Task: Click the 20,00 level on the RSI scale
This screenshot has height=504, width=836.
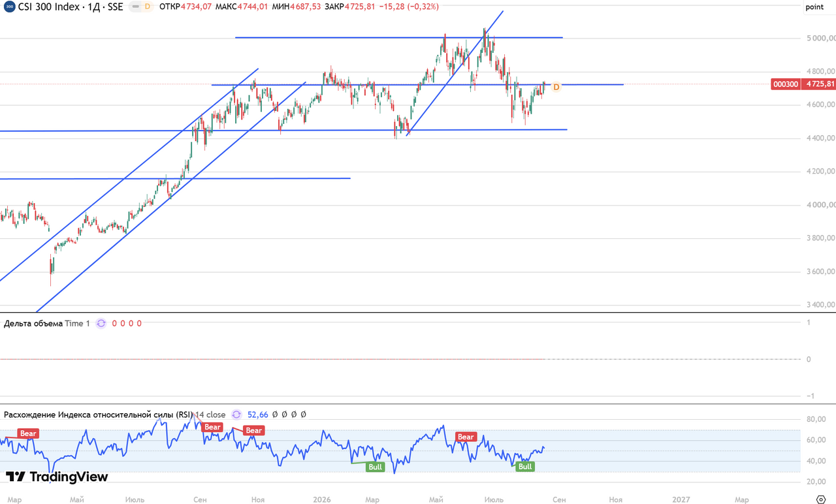Action: (x=817, y=482)
